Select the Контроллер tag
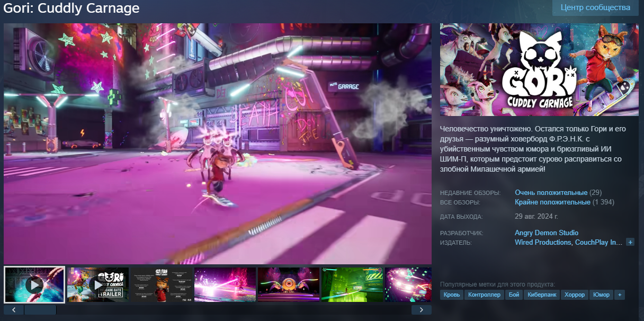 pos(484,295)
